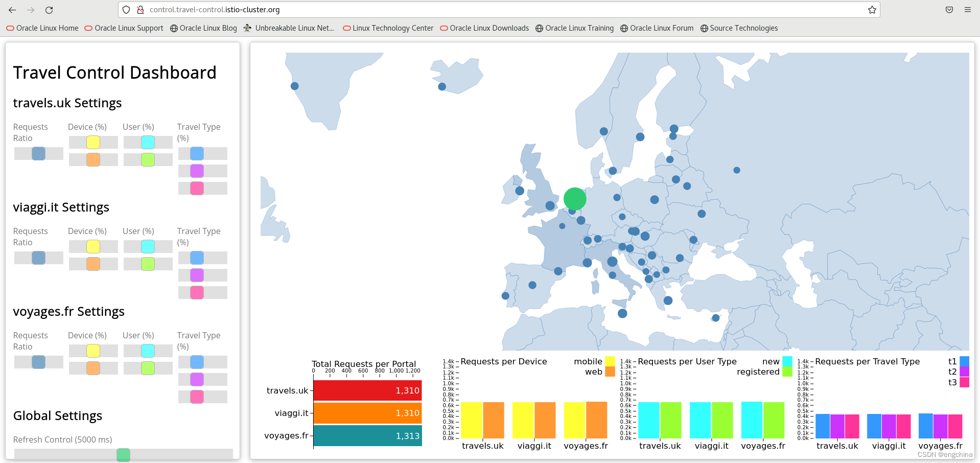Open Linux Technology Center bookmark
Image resolution: width=980 pixels, height=463 pixels.
click(x=388, y=28)
